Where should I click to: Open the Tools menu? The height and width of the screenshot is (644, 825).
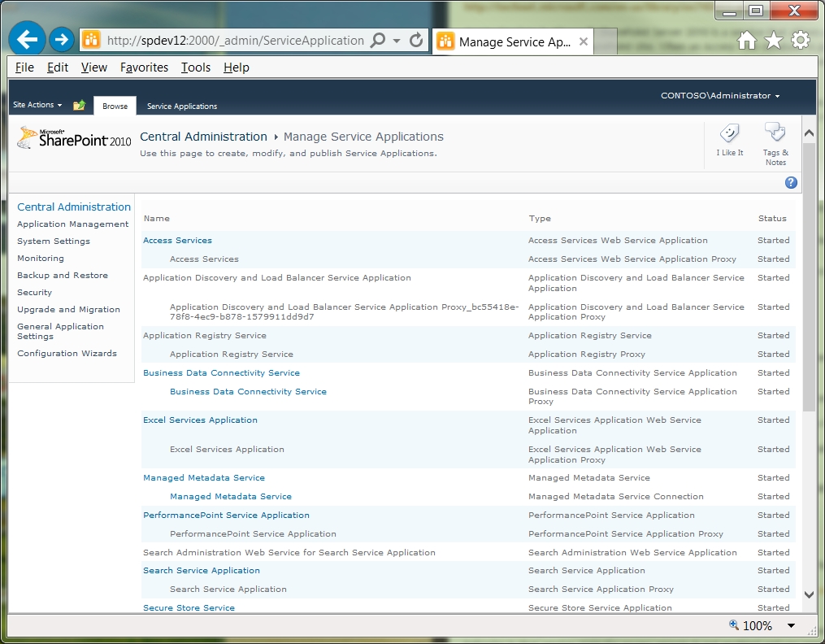click(x=195, y=67)
